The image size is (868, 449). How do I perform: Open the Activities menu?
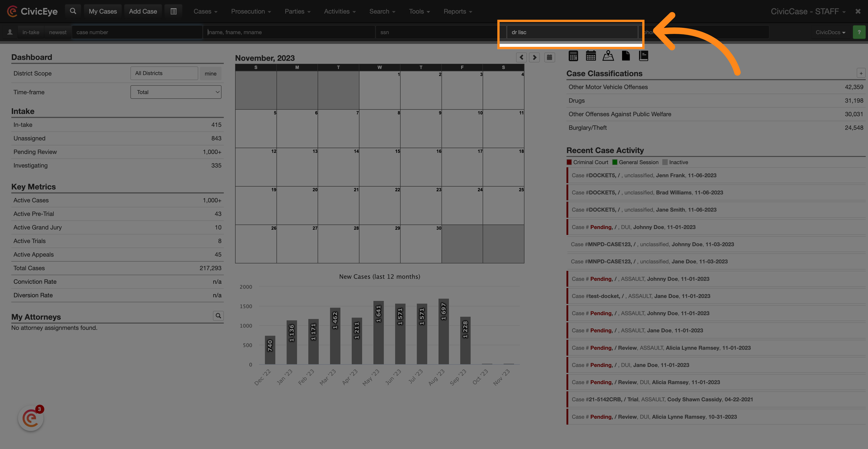(340, 12)
